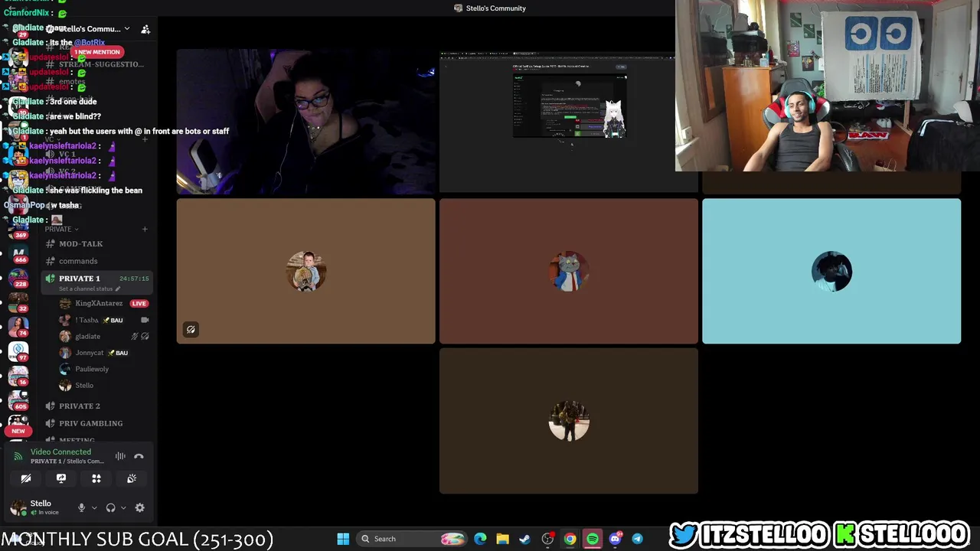980x551 pixels.
Task: Create a channel in PRIVATE category
Action: (145, 229)
